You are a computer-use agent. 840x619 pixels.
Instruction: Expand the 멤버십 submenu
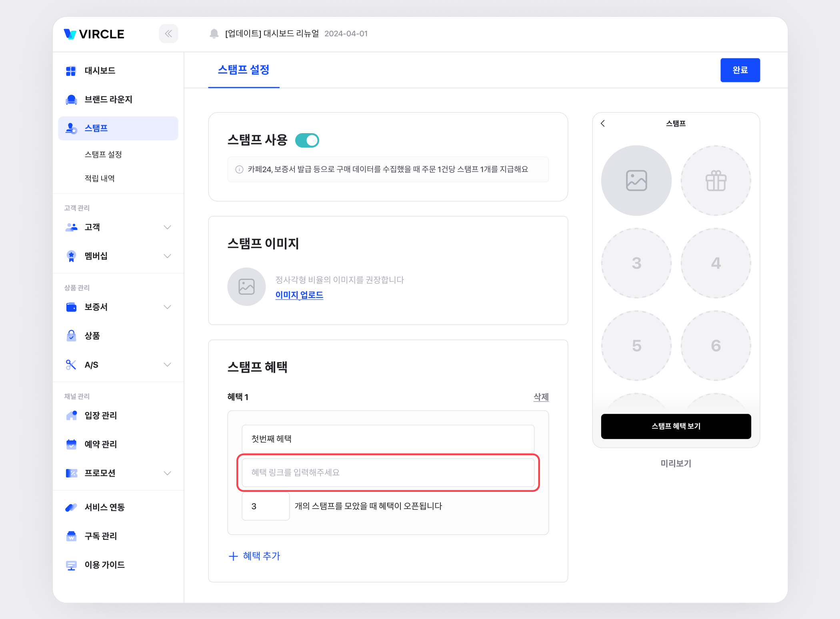pyautogui.click(x=167, y=256)
